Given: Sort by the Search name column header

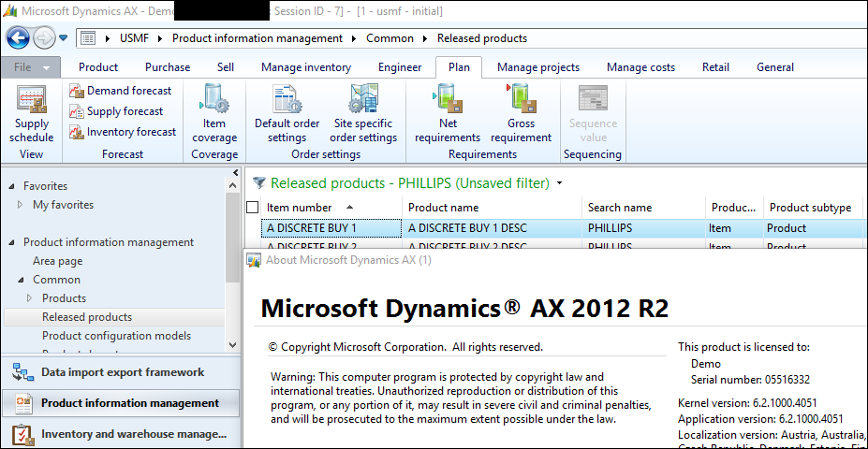Looking at the screenshot, I should (643, 208).
